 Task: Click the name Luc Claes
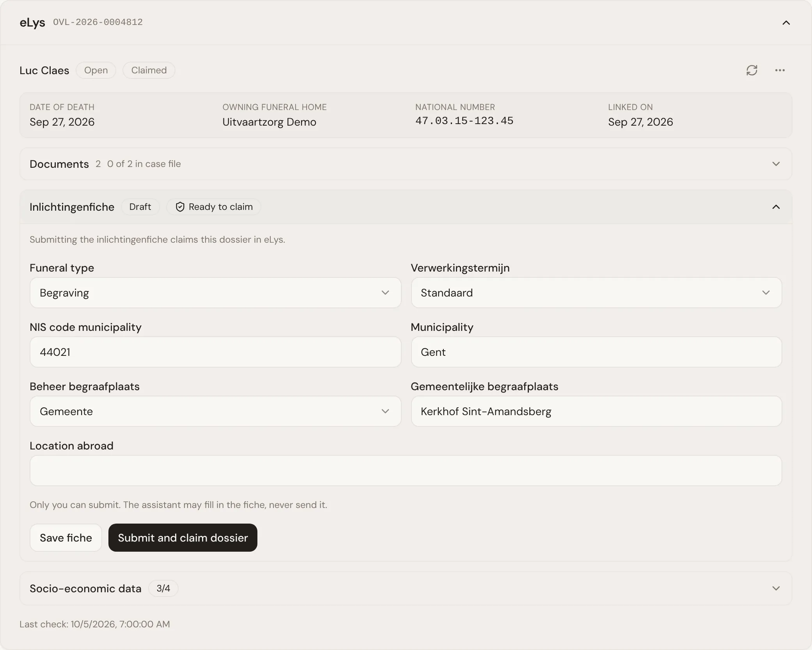44,70
